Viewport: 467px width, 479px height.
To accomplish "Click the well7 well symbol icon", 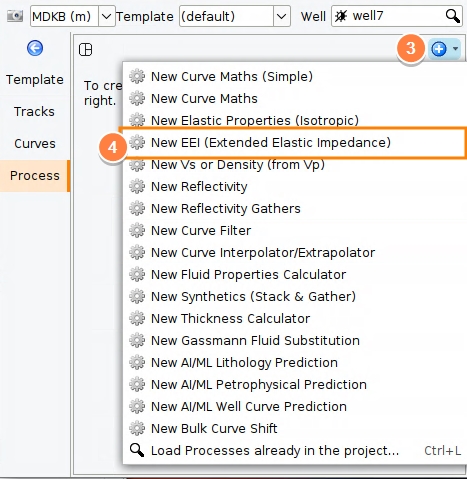I will 341,16.
